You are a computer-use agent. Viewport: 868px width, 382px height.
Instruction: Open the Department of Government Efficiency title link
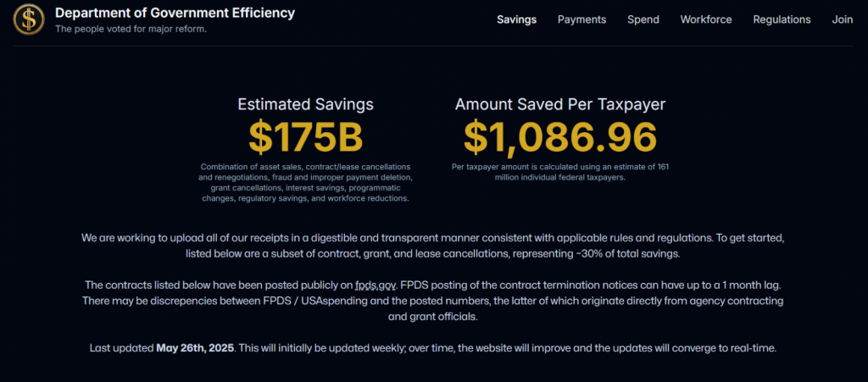click(175, 14)
